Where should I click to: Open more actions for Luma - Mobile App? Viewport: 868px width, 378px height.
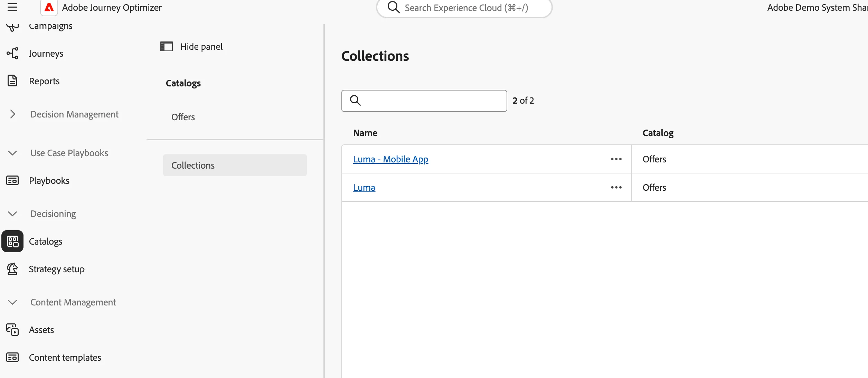pos(616,159)
